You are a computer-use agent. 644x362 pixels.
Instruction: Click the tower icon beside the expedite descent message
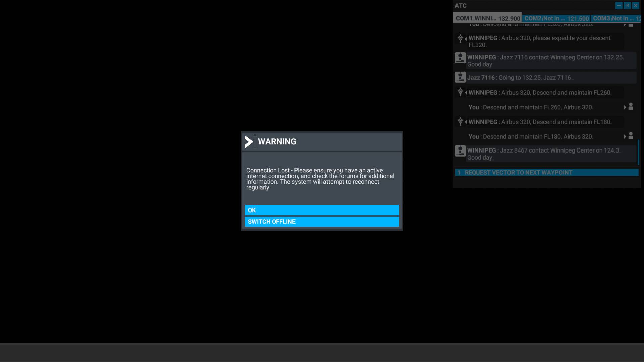(460, 39)
